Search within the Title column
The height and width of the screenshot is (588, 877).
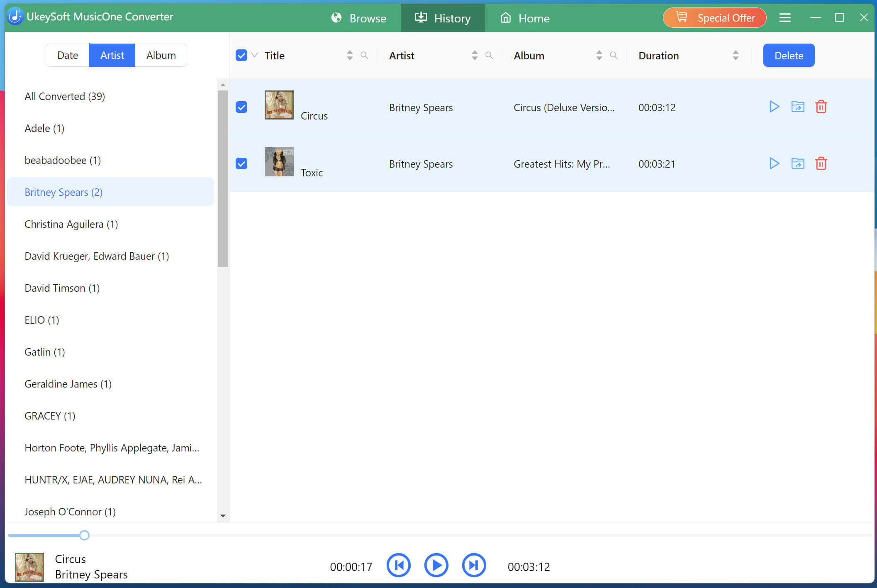(364, 55)
